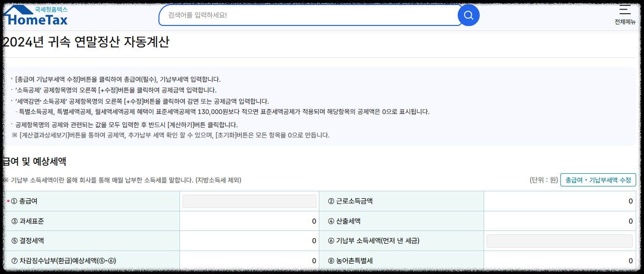The image size is (644, 274).
Task: Click the (단위 : 원) unit text
Action: pyautogui.click(x=543, y=180)
